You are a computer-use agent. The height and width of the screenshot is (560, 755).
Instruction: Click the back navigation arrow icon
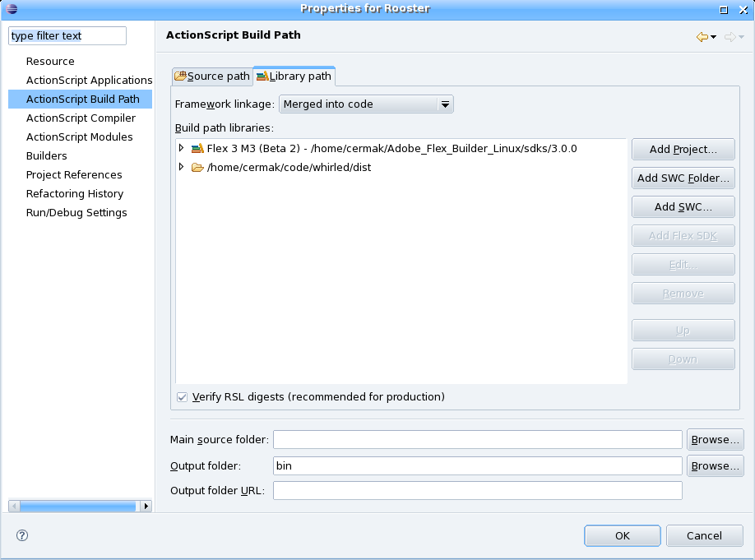pyautogui.click(x=702, y=37)
